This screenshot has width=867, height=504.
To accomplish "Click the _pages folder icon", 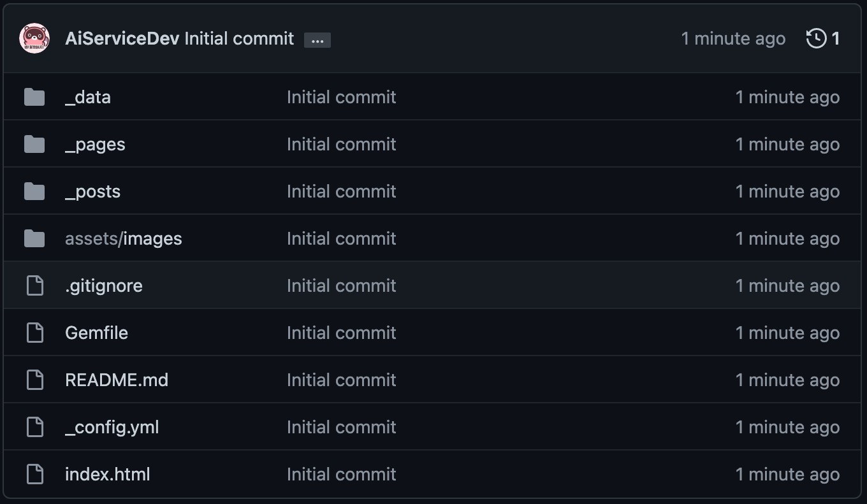I will (34, 145).
